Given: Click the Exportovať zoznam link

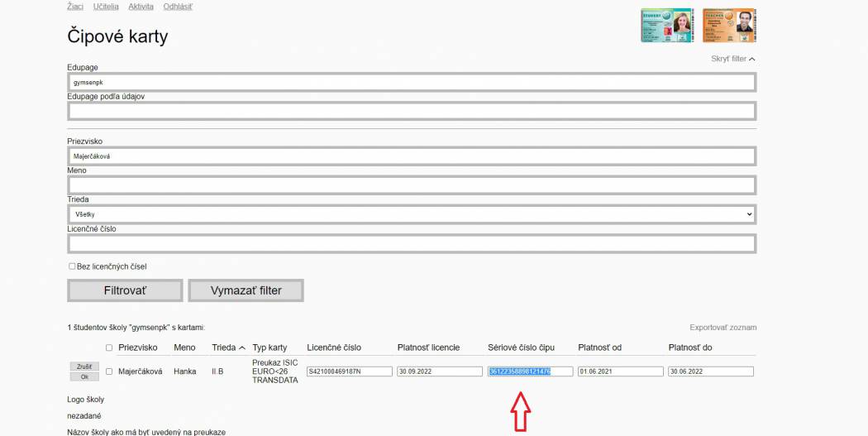Looking at the screenshot, I should tap(723, 328).
